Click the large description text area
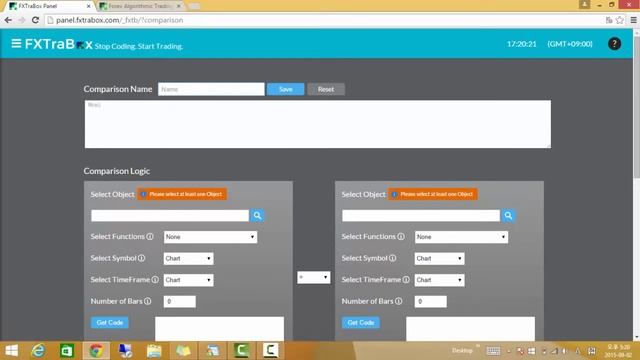The image size is (640, 360). (318, 124)
